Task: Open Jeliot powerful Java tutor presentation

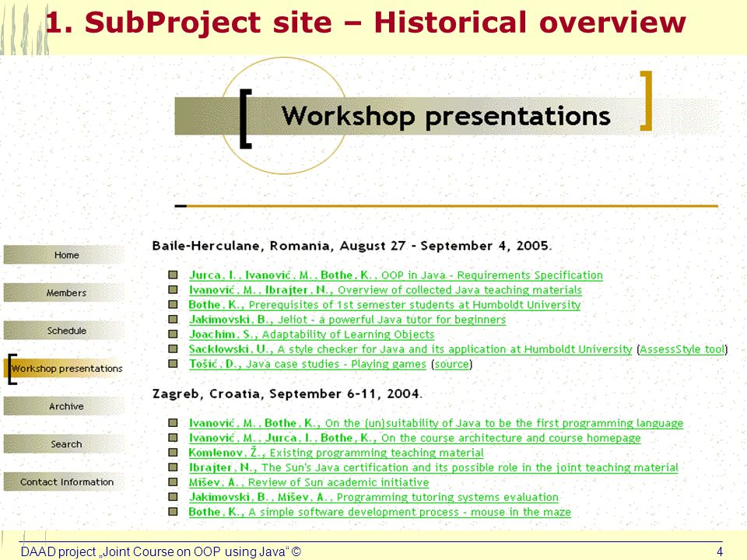Action: pyautogui.click(x=347, y=320)
